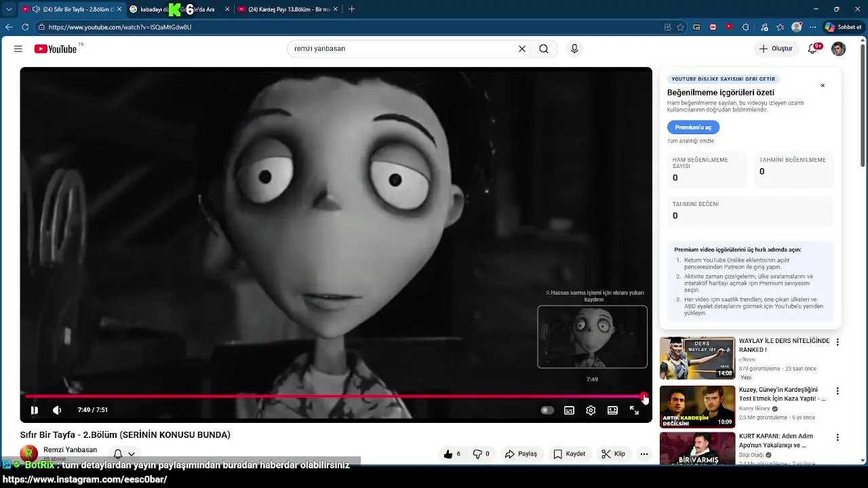868x488 pixels.
Task: Open options for the KURT KAPANI video
Action: coord(837,437)
